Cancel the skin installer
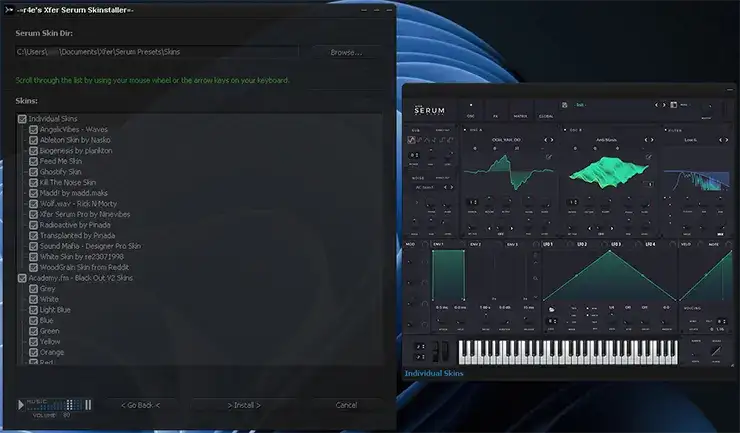The height and width of the screenshot is (433, 740). tap(346, 405)
